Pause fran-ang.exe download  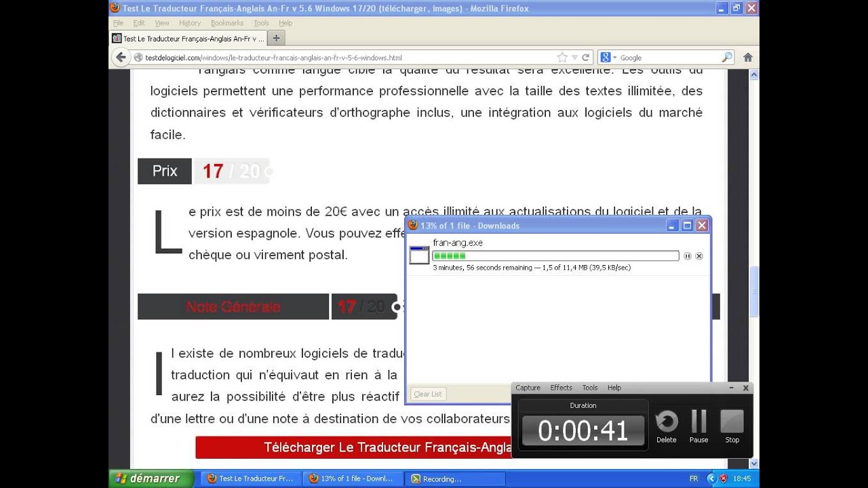tap(688, 256)
